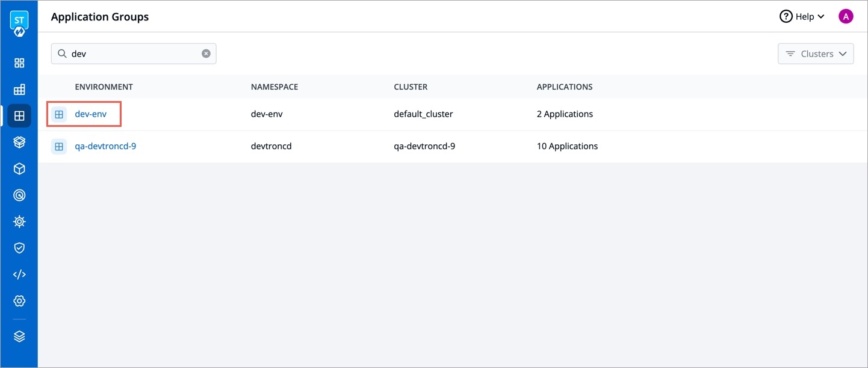868x368 pixels.
Task: Open the user profile avatar A
Action: 846,17
